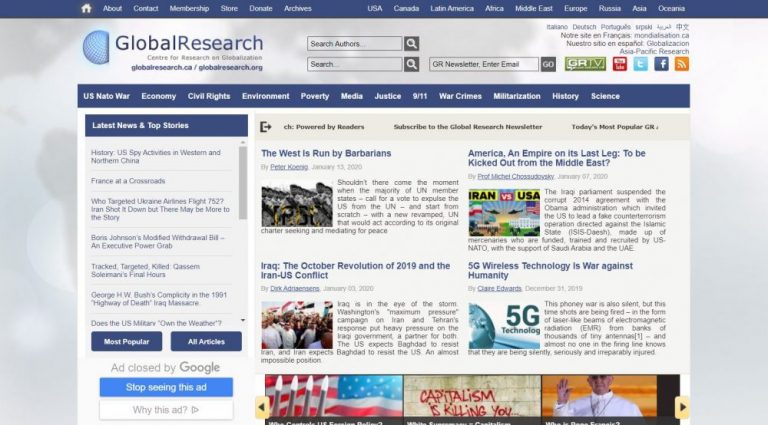Advance carousel with the right yellow arrow
The width and height of the screenshot is (768, 425).
point(683,407)
